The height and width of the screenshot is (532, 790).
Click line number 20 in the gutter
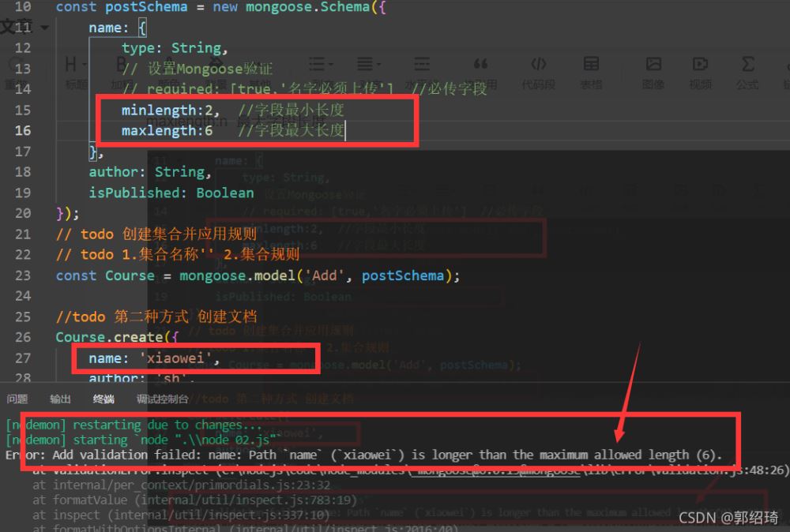click(x=23, y=213)
